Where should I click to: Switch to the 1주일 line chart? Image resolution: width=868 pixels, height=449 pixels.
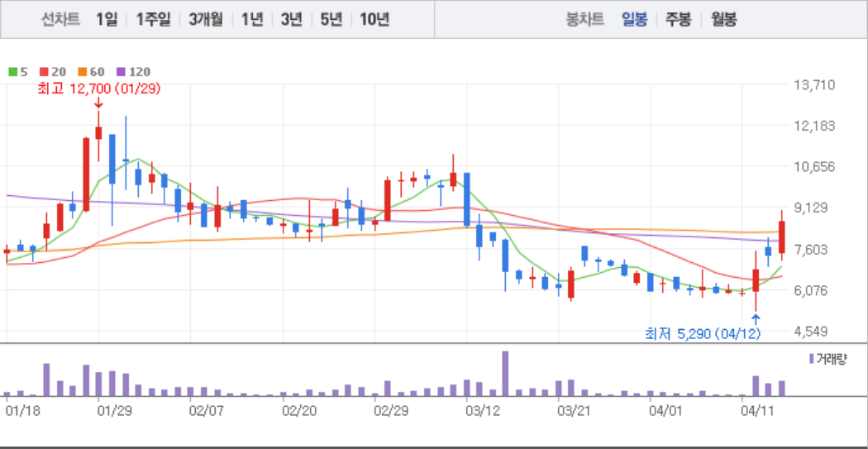pyautogui.click(x=153, y=20)
